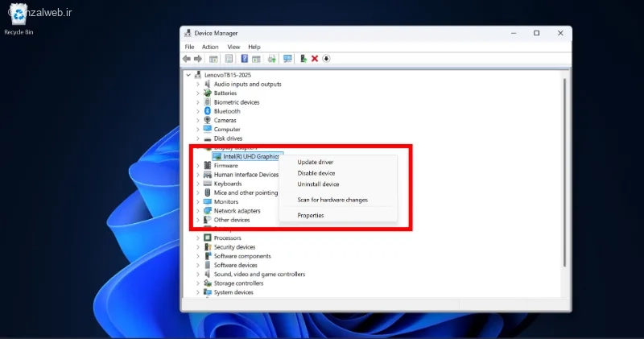This screenshot has height=339, width=644.
Task: Click the Print toolbar icon
Action: (271, 59)
